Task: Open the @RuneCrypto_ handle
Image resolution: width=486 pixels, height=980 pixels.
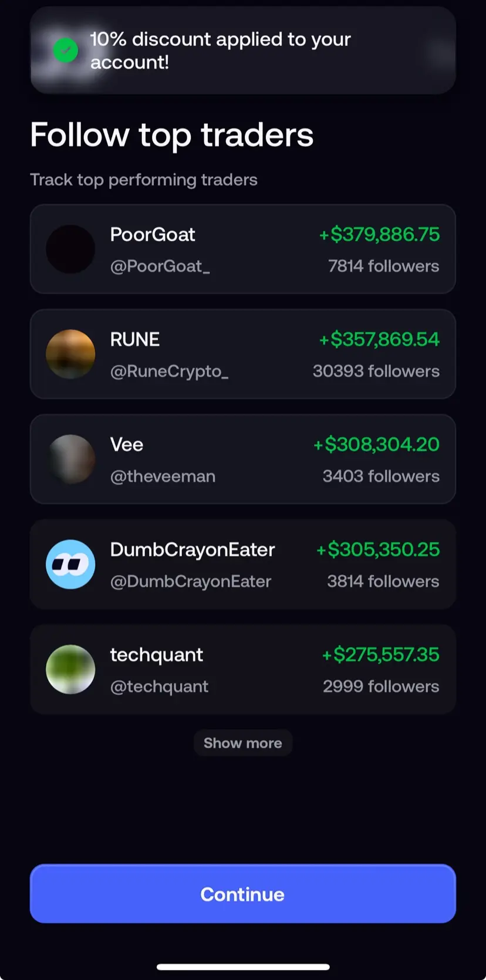Action: (x=170, y=371)
